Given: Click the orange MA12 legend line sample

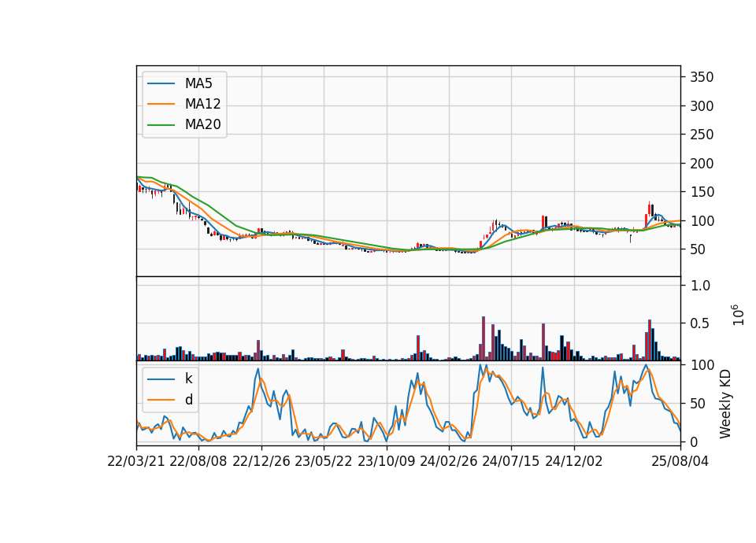Looking at the screenshot, I should (x=161, y=104).
